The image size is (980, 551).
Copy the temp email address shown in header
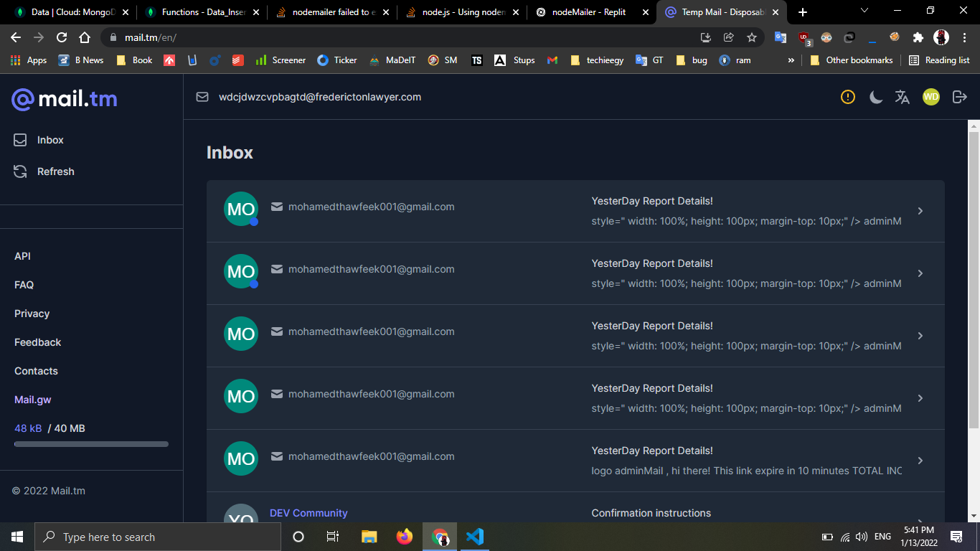point(319,97)
